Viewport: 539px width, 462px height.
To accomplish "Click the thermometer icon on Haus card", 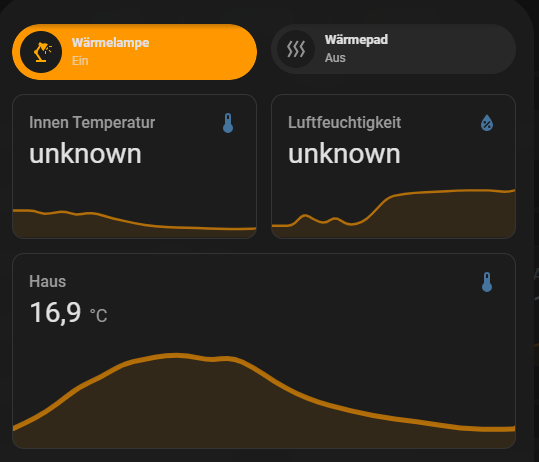I will click(x=487, y=282).
